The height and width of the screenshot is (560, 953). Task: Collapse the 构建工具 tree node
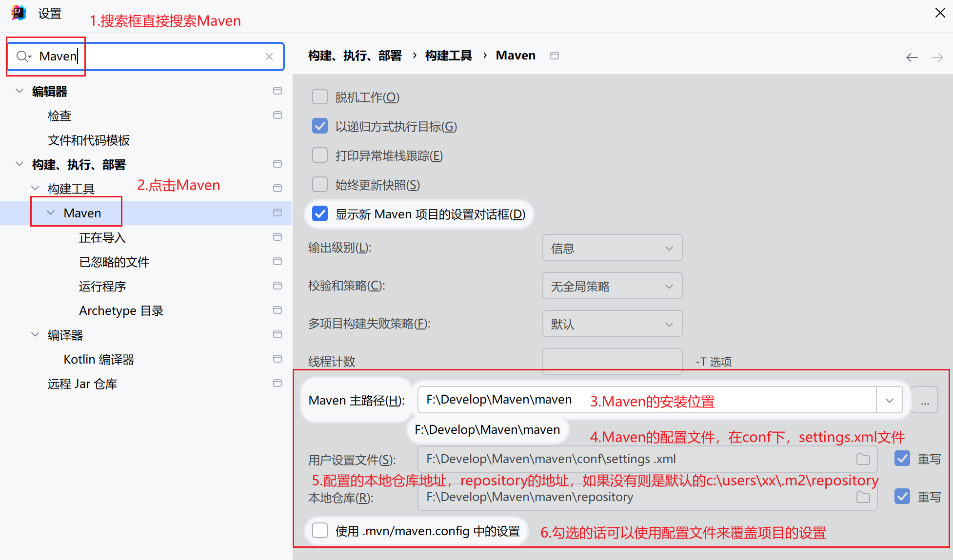35,188
